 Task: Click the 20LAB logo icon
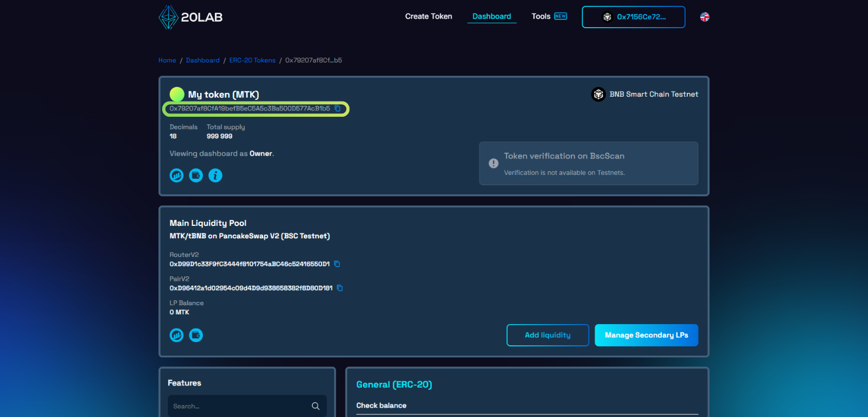click(168, 17)
